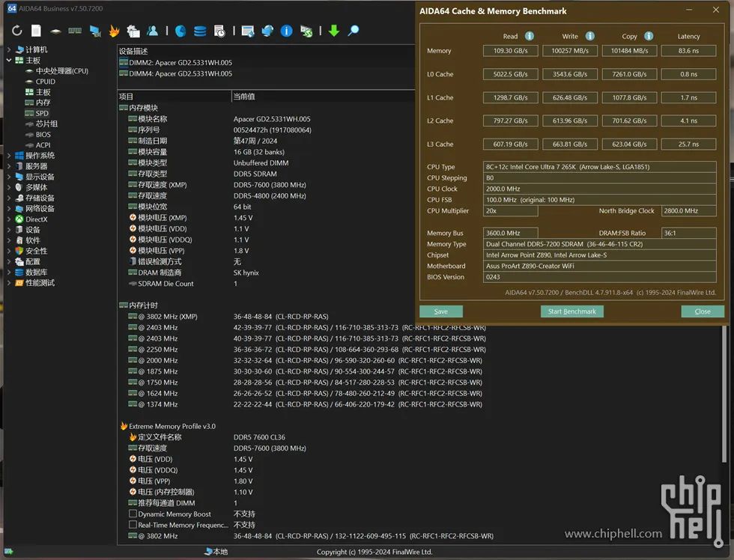Expand the 存储设备 tree node
The height and width of the screenshot is (560, 734).
coord(9,198)
